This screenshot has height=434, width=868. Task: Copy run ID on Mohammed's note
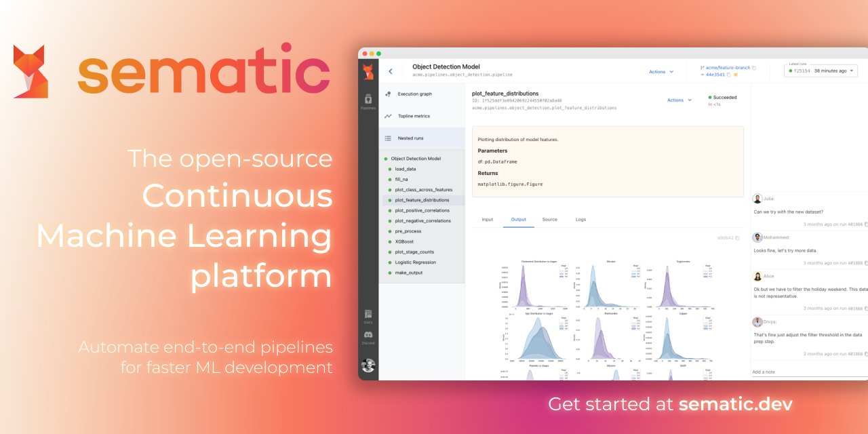pos(866,262)
